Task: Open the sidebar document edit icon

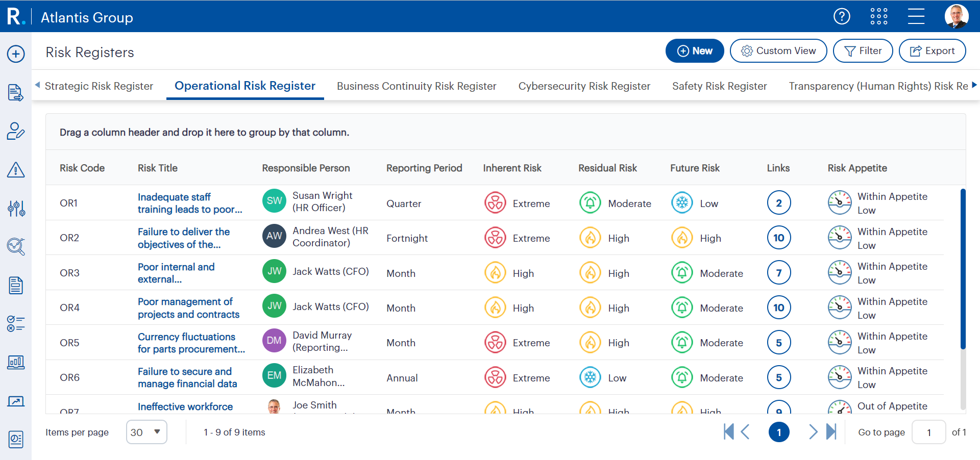Action: 16,93
